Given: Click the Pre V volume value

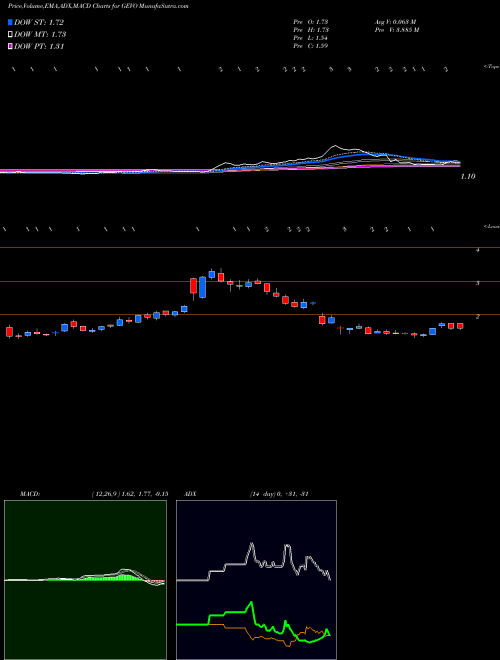Looking at the screenshot, I should [x=396, y=30].
